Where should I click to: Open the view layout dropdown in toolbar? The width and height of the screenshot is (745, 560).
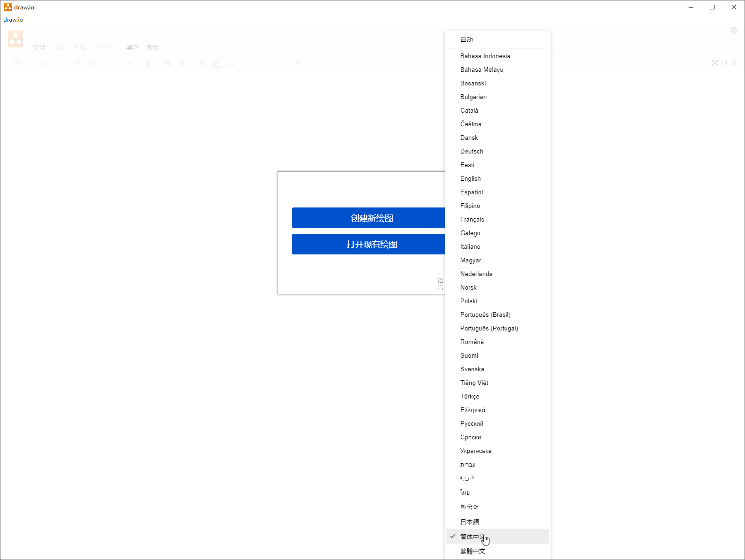[17, 63]
